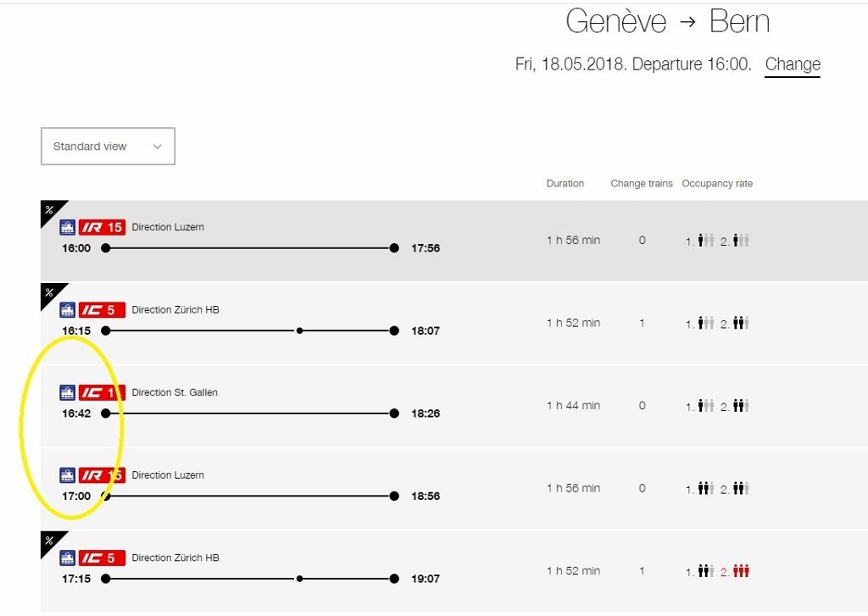
Task: Select the IC 5 badge of the 17:15 connection
Action: pyautogui.click(x=102, y=558)
